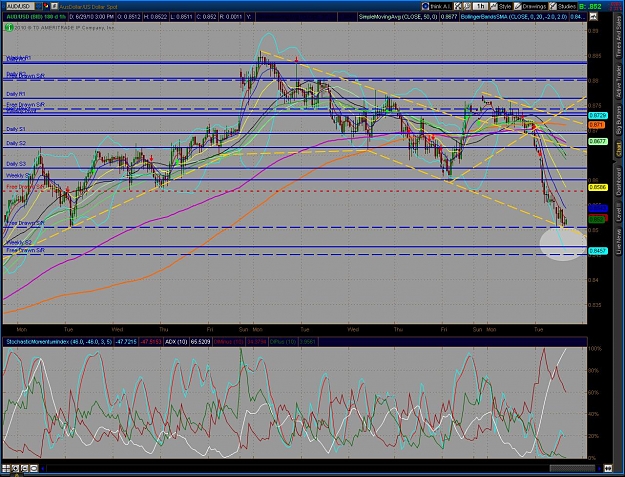Click the AUD/USD symbol input field
This screenshot has height=477, width=625.
[20, 6]
